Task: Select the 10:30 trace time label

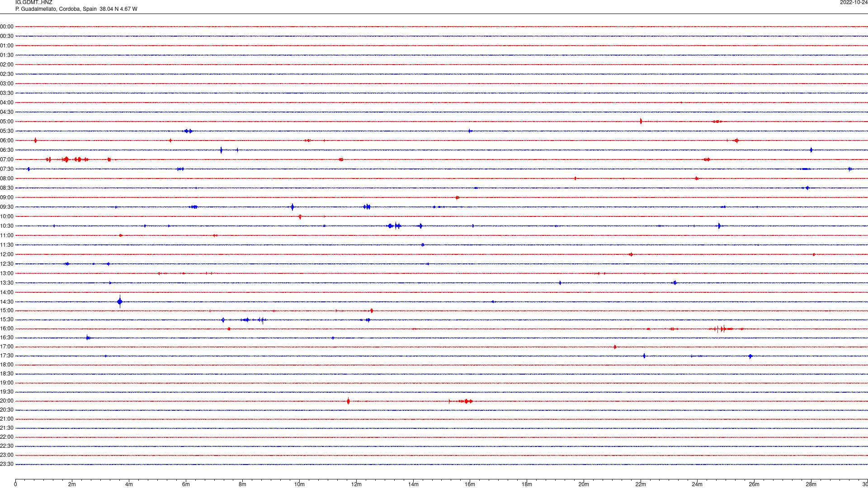Action: pyautogui.click(x=7, y=226)
